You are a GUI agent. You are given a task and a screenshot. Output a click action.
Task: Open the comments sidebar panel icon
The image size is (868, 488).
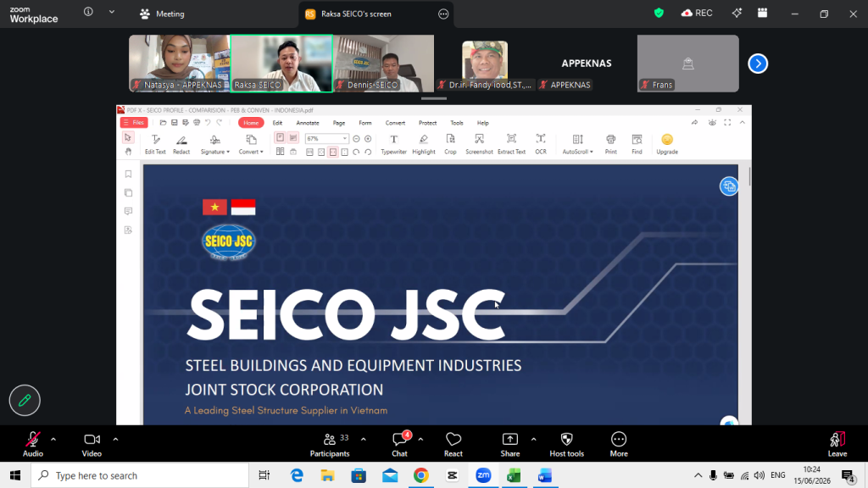[129, 211]
